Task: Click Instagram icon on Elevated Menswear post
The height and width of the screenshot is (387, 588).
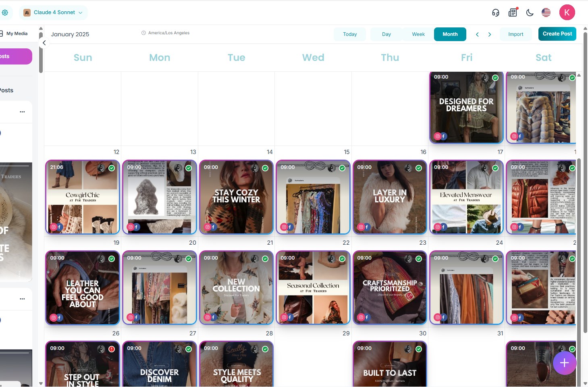Action: tap(437, 227)
